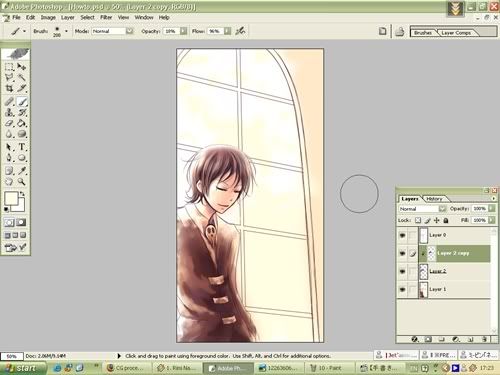Select the Move tool
This screenshot has width=500, height=375.
click(22, 67)
